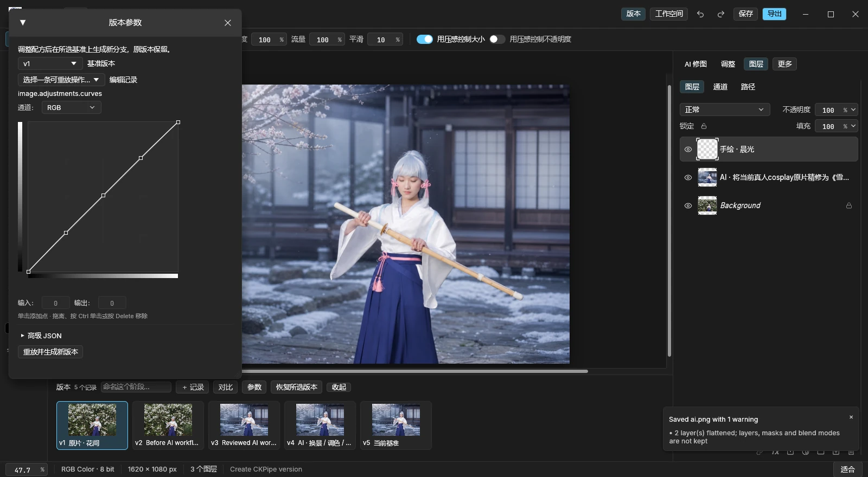Expand the 高级 JSON section
Viewport: 868px width, 477px height.
[41, 336]
